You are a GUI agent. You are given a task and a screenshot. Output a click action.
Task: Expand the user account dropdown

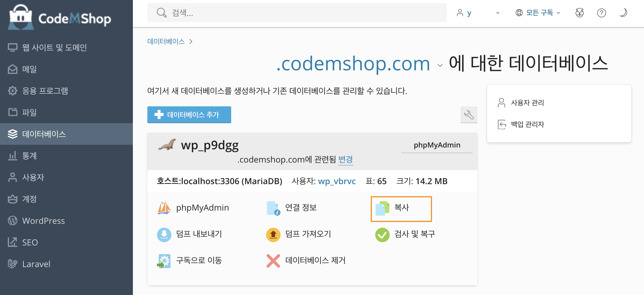point(478,13)
